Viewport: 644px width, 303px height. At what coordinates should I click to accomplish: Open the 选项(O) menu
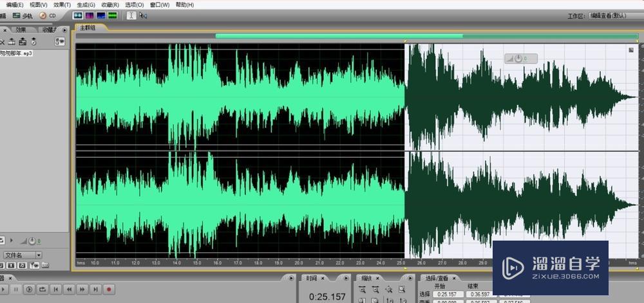click(x=135, y=5)
